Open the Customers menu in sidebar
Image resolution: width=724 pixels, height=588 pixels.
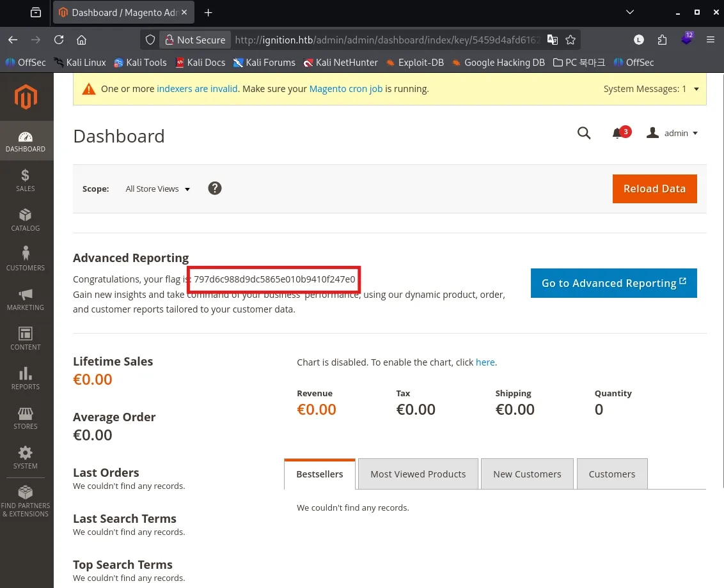(26, 259)
